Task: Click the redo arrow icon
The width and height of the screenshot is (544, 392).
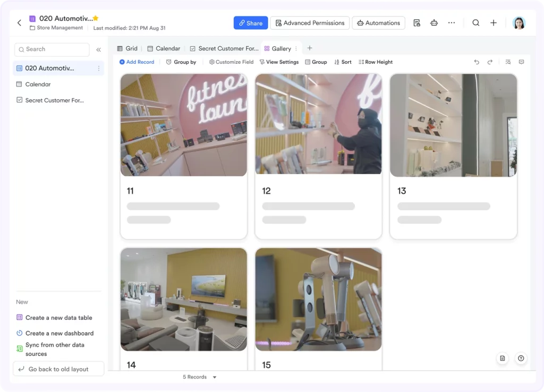Action: coord(490,62)
